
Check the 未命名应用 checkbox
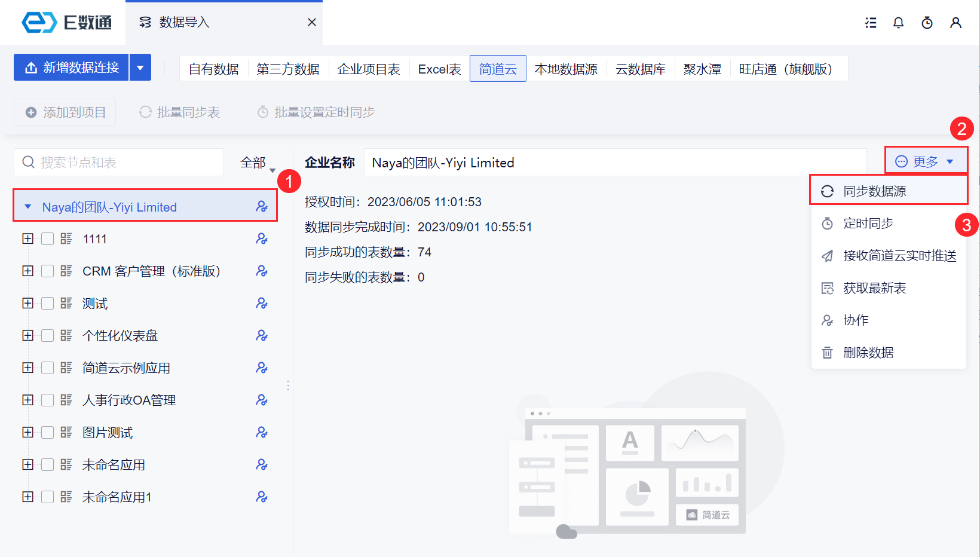[48, 465]
